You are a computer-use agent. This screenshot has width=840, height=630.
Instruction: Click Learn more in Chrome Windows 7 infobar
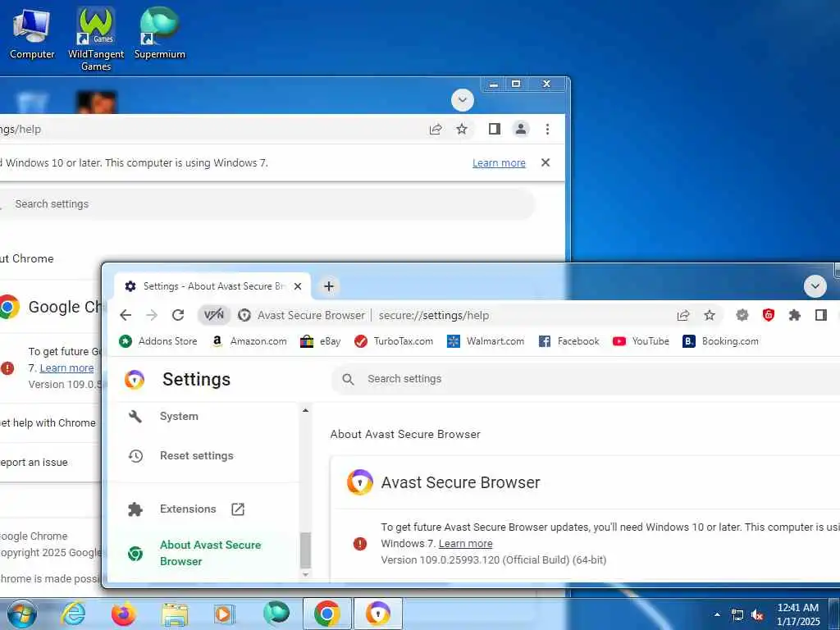[499, 163]
